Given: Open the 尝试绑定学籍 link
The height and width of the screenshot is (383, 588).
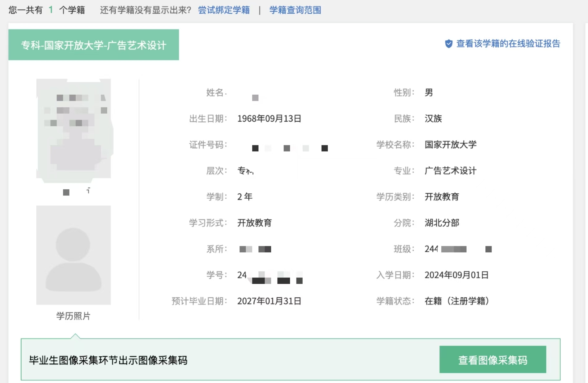Looking at the screenshot, I should click(x=224, y=10).
